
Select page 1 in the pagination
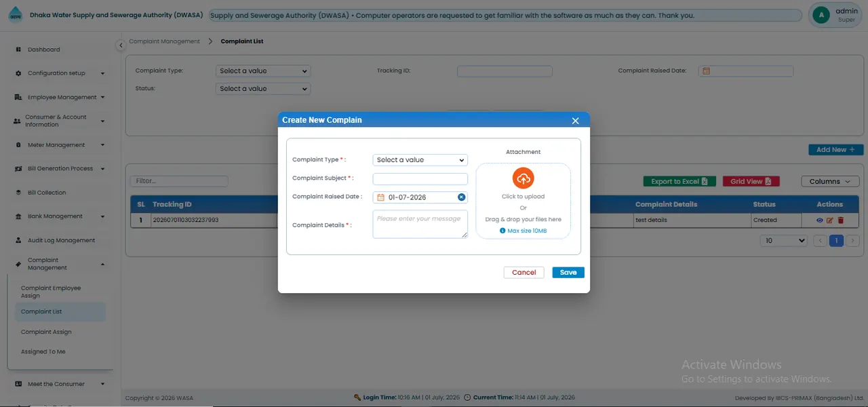click(x=837, y=240)
